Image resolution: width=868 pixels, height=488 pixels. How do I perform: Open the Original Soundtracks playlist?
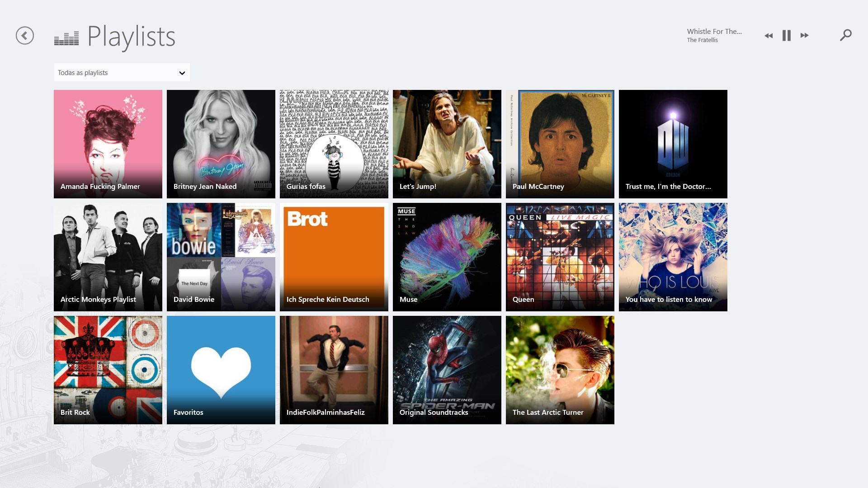click(447, 370)
